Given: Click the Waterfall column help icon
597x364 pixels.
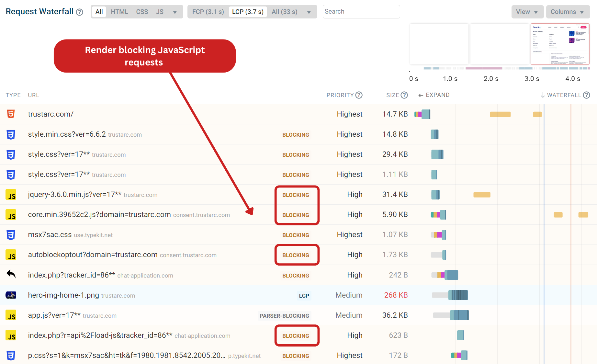Looking at the screenshot, I should tap(586, 95).
